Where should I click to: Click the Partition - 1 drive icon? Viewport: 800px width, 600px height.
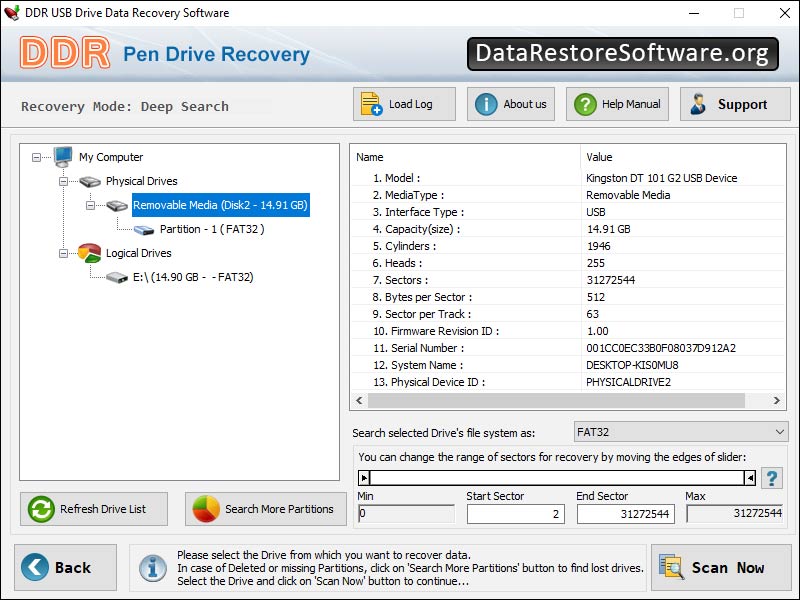pos(144,230)
